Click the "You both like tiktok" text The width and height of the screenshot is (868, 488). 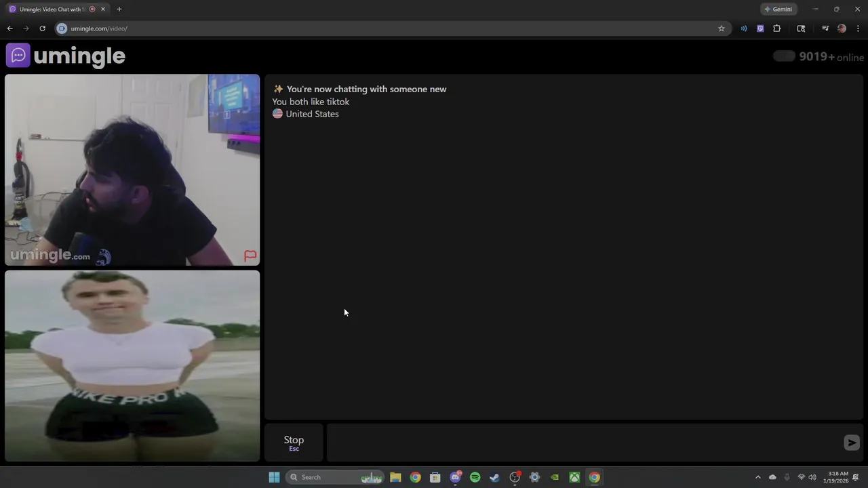(x=311, y=102)
